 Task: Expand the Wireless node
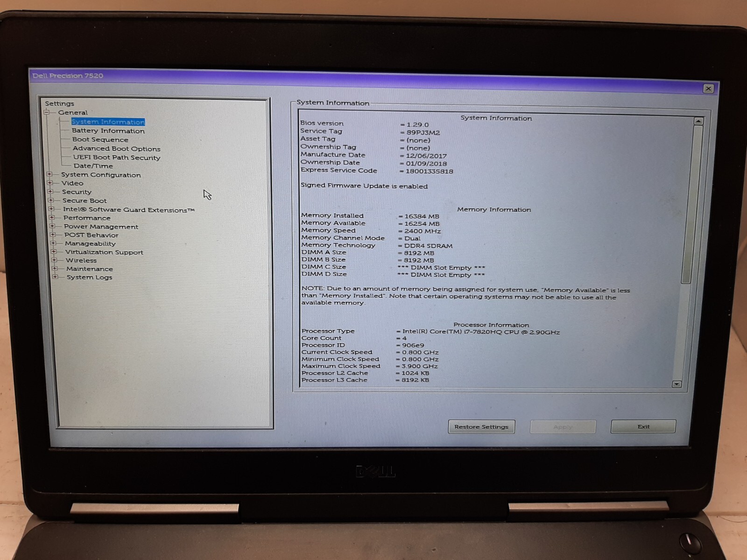coord(54,260)
